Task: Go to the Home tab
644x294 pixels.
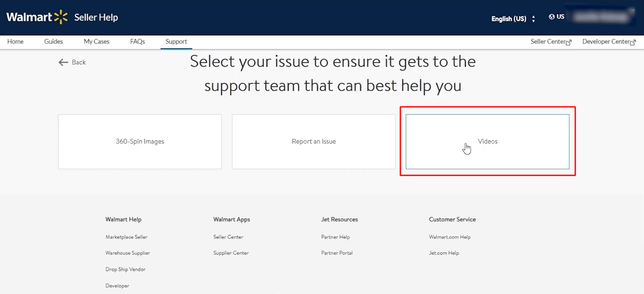Action: tap(15, 41)
